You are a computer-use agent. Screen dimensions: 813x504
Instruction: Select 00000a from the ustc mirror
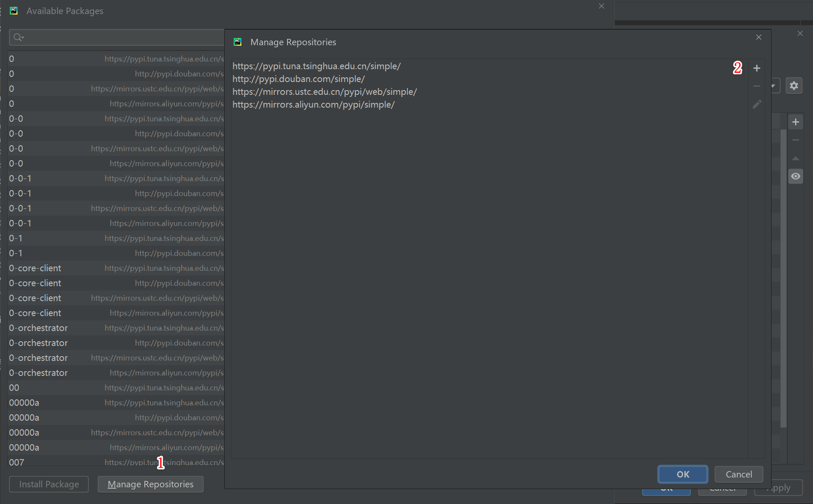pos(116,433)
